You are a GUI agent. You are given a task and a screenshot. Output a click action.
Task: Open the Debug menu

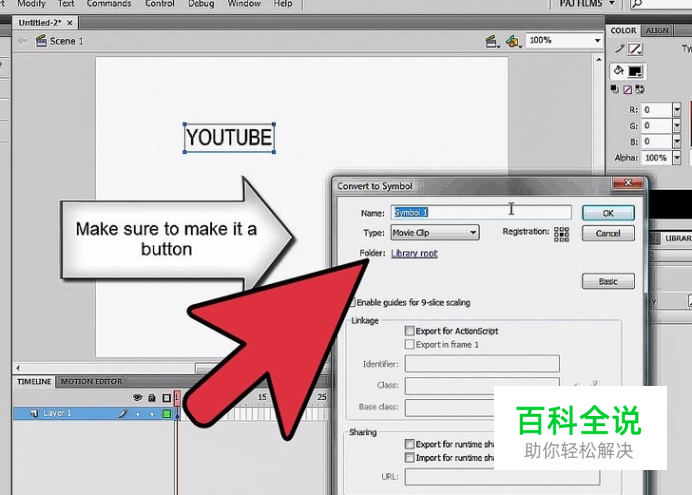[x=201, y=4]
